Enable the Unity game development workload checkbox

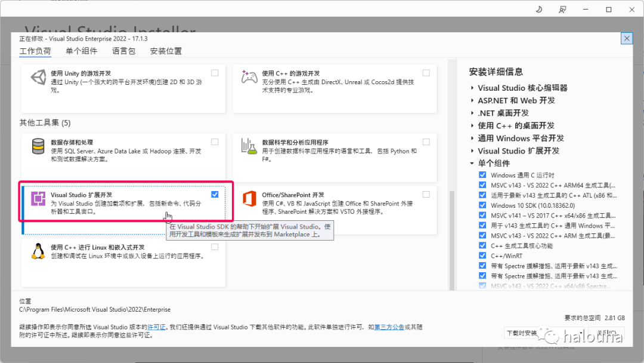pos(215,73)
